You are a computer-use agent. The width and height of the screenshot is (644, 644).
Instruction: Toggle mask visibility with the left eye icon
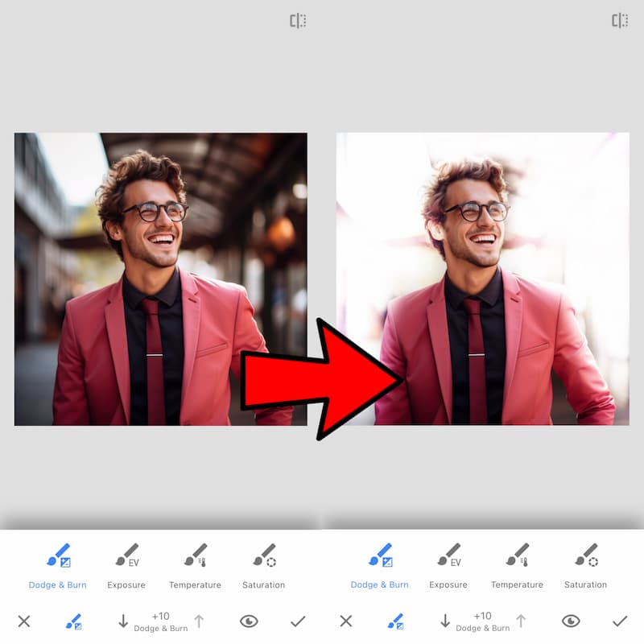pyautogui.click(x=250, y=620)
